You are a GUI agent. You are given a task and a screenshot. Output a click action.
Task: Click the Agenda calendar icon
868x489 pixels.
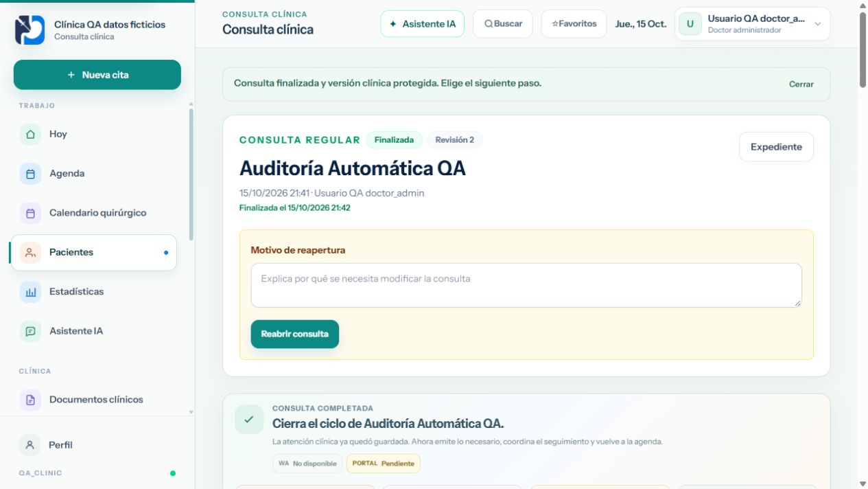point(30,174)
